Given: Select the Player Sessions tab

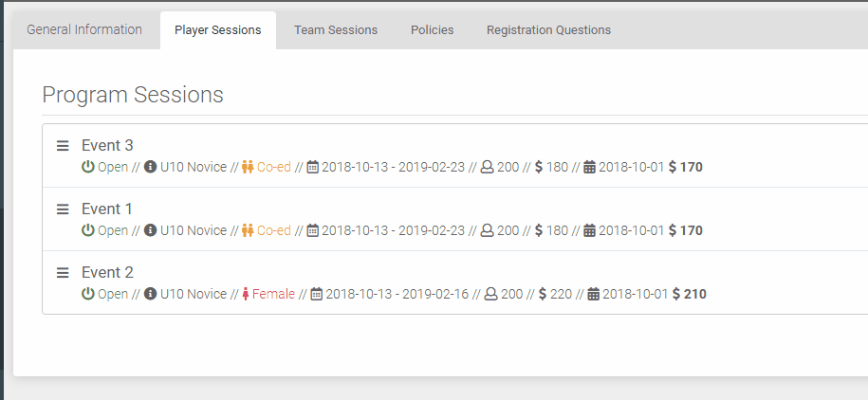Looking at the screenshot, I should (217, 29).
